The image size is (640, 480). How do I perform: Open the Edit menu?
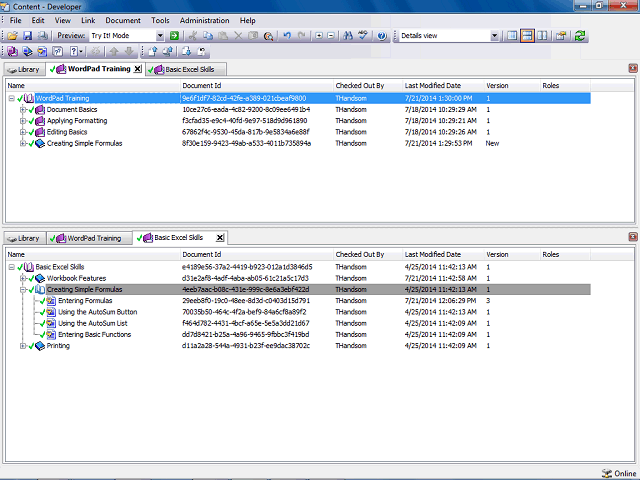point(38,20)
